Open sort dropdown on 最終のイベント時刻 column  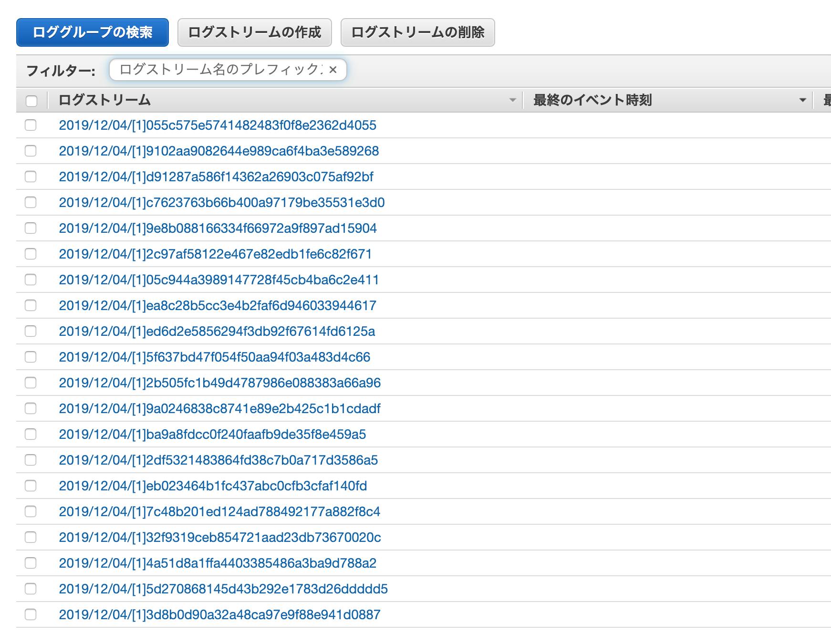tap(804, 101)
